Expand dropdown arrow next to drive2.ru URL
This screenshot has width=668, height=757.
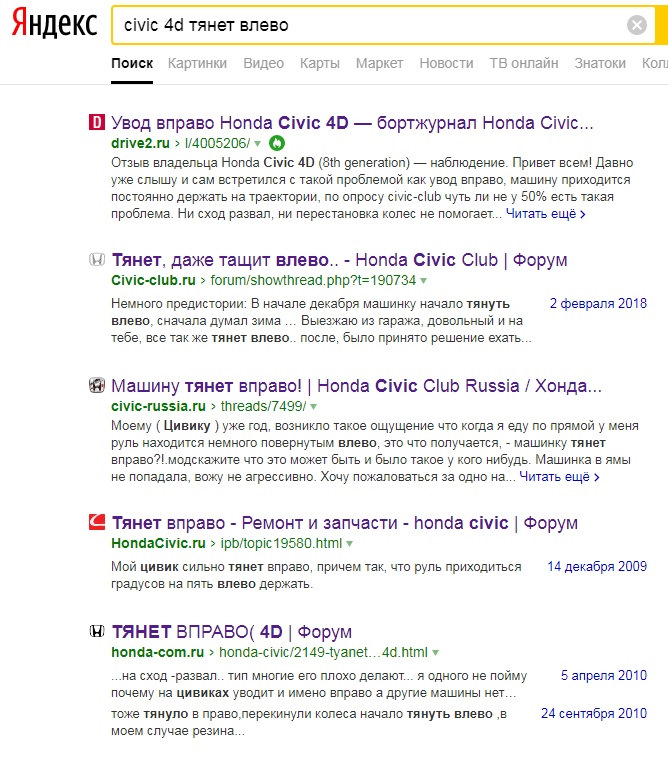258,144
